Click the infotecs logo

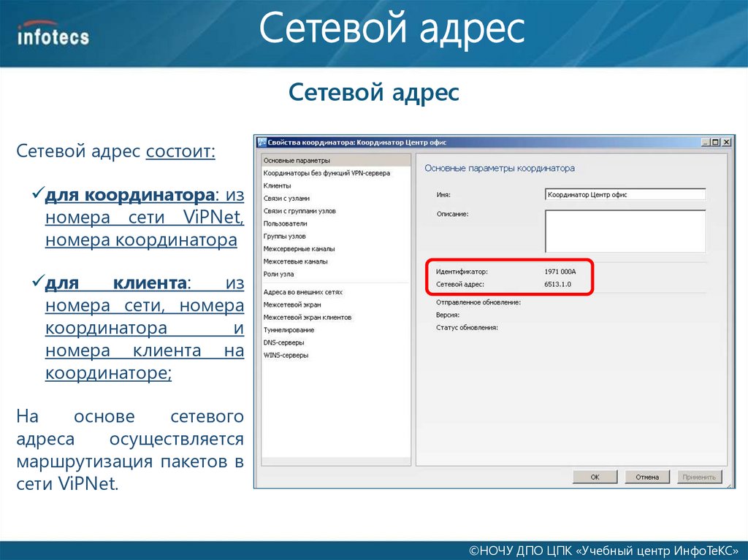(x=53, y=34)
